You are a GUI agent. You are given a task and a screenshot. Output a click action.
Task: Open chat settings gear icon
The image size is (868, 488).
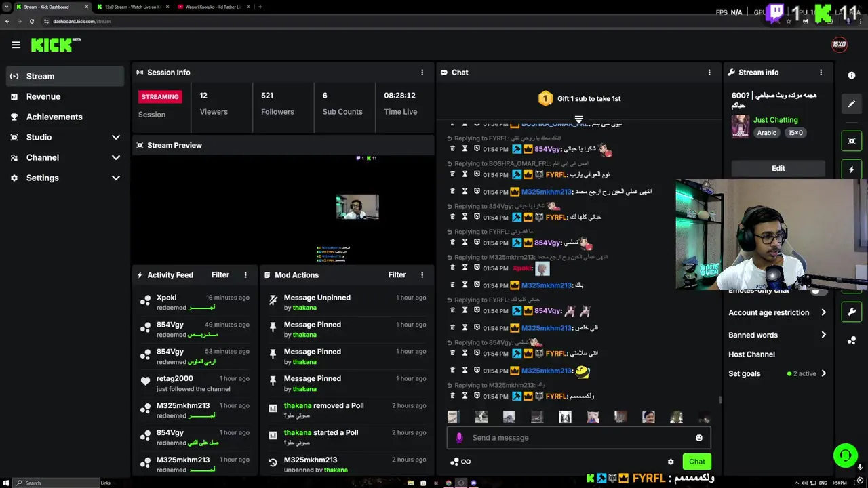point(671,462)
